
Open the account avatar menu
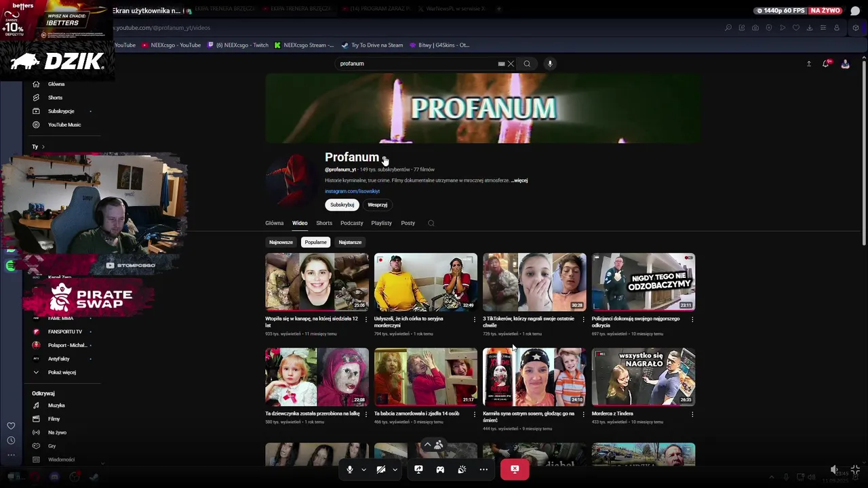coord(845,64)
